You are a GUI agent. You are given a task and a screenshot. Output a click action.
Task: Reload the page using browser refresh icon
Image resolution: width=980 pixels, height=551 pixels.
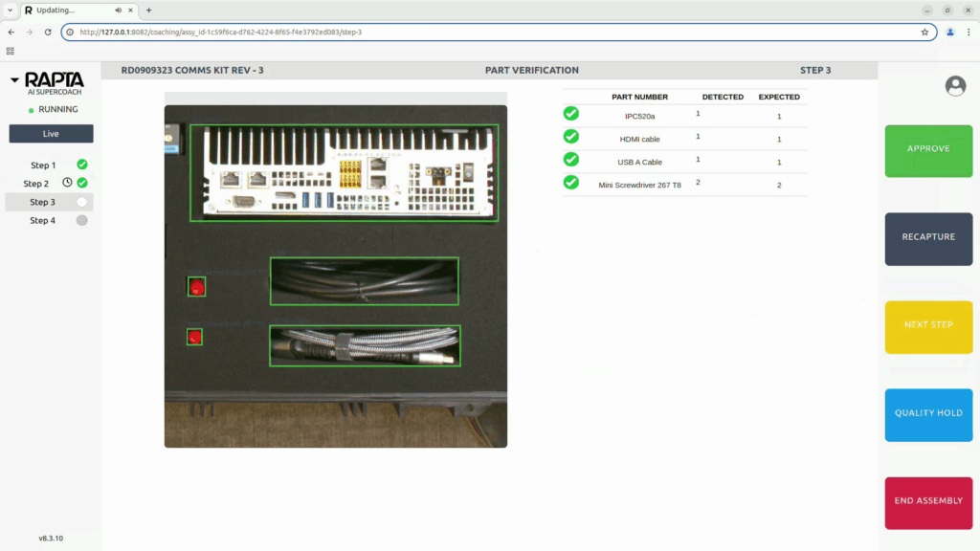(48, 32)
